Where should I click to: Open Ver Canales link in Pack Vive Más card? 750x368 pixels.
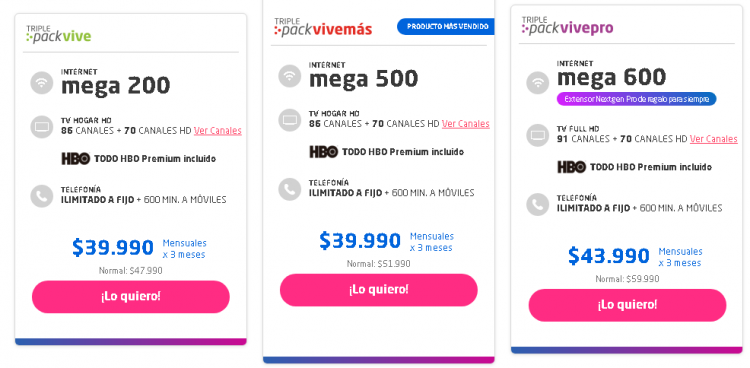[465, 124]
